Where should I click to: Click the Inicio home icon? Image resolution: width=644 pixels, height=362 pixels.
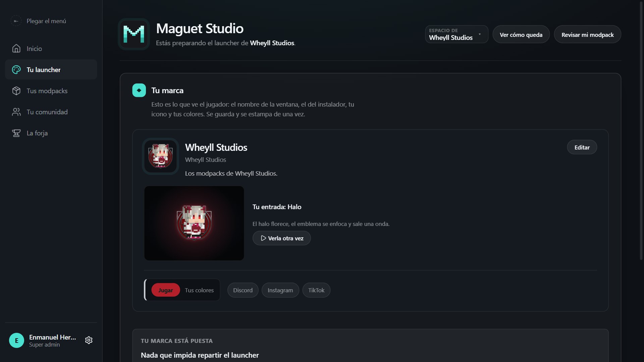click(x=16, y=49)
